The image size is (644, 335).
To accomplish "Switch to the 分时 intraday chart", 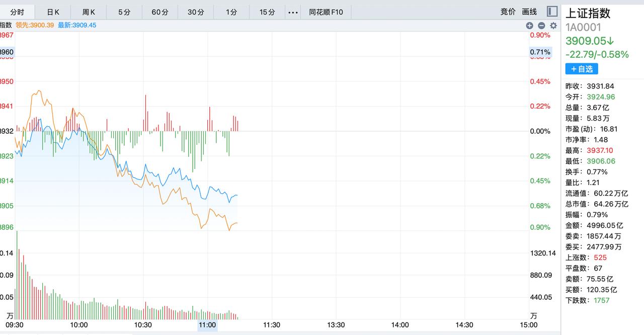I will tap(17, 11).
